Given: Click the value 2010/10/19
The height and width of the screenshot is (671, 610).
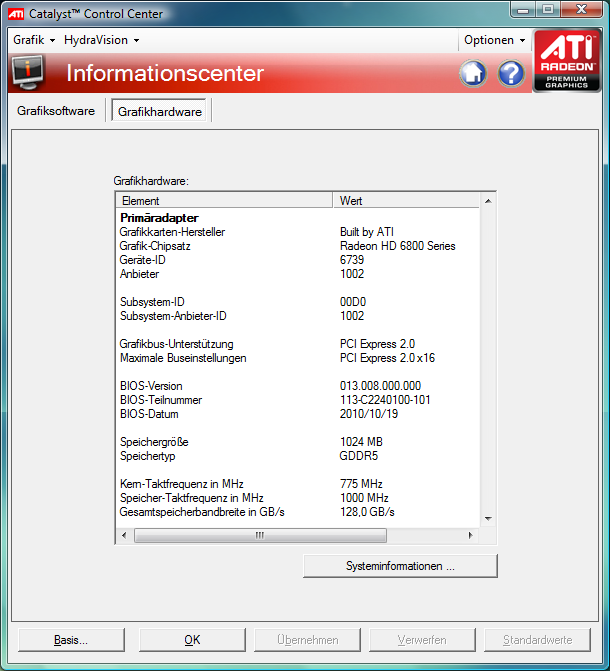Looking at the screenshot, I should [x=369, y=414].
